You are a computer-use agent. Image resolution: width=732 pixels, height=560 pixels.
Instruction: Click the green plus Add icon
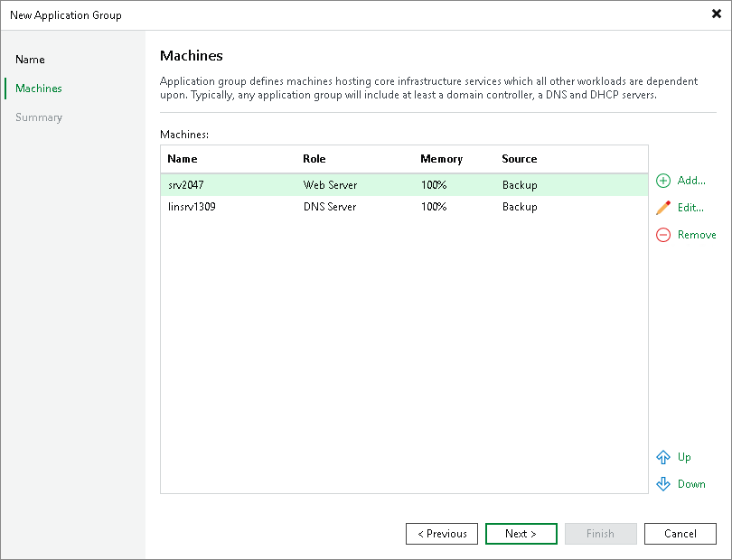pos(663,181)
